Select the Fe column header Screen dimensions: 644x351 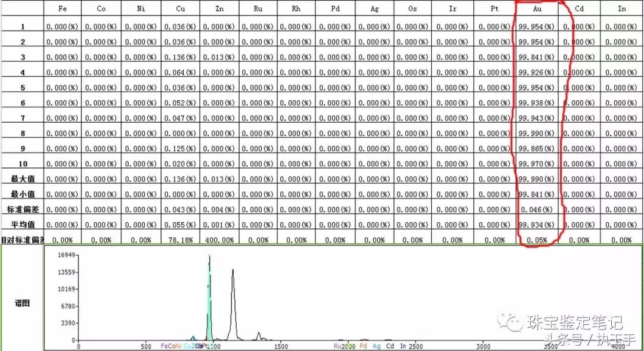tap(63, 8)
